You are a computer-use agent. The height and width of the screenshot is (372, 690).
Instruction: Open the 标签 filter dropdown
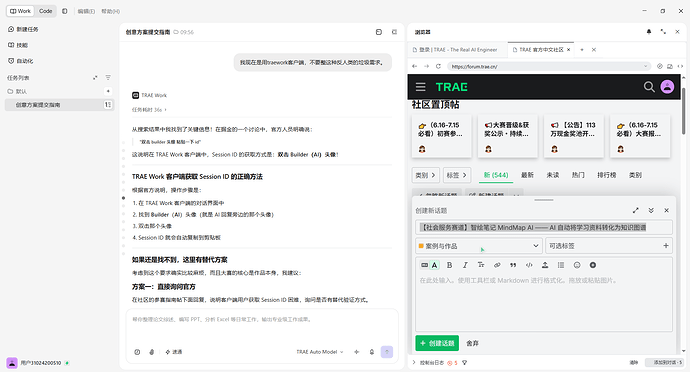457,175
